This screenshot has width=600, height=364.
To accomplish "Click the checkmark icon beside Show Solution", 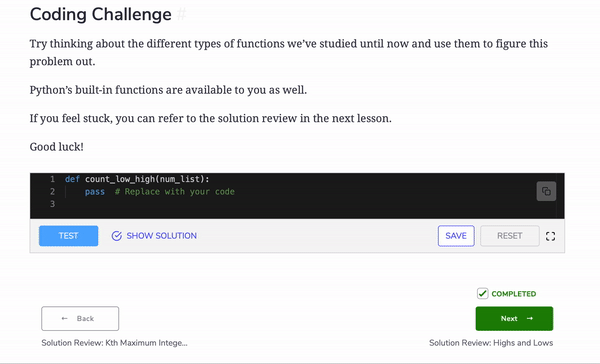I will [117, 236].
